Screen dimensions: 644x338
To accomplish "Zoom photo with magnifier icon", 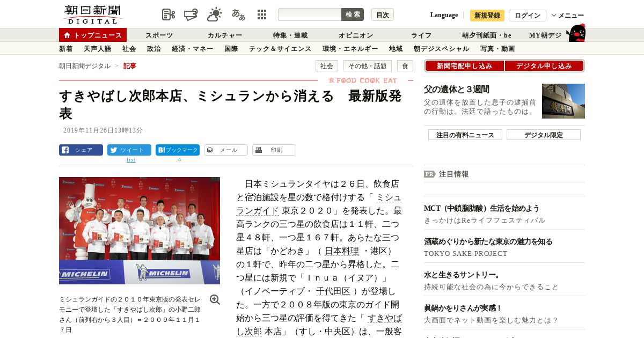I will point(215,299).
